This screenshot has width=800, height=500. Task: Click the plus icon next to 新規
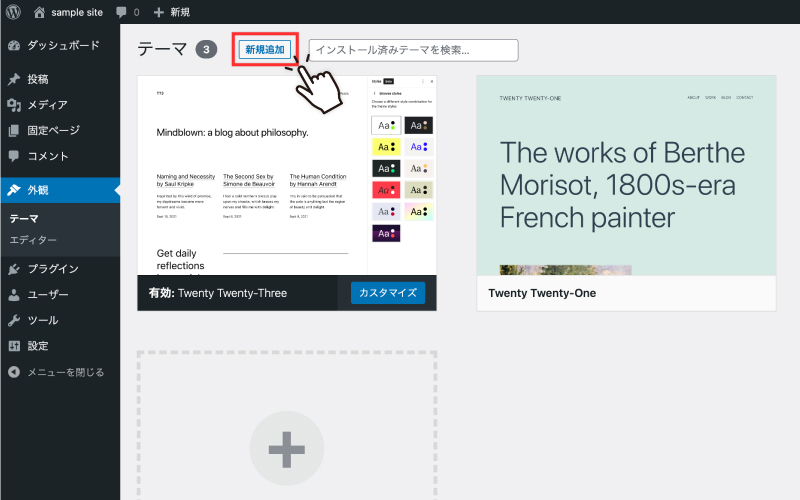[159, 12]
